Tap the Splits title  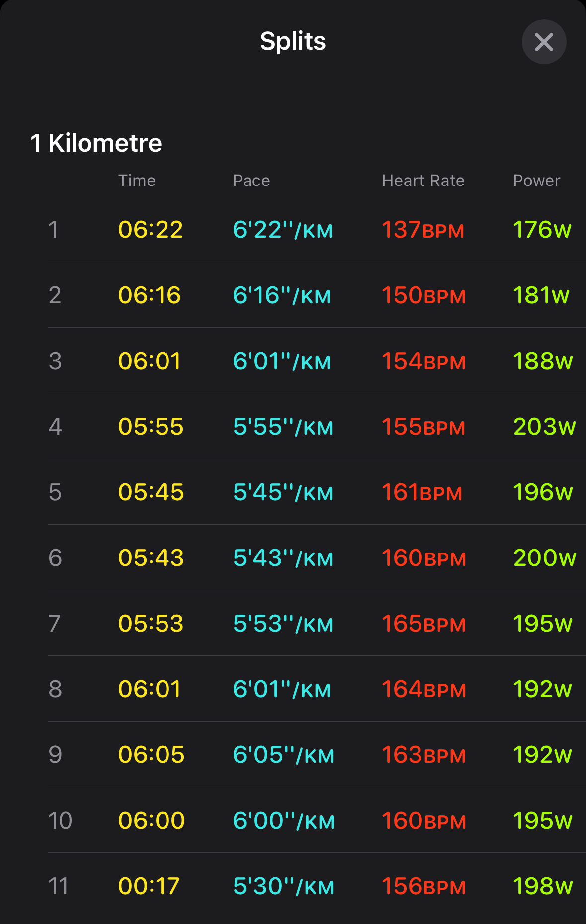pos(293,41)
